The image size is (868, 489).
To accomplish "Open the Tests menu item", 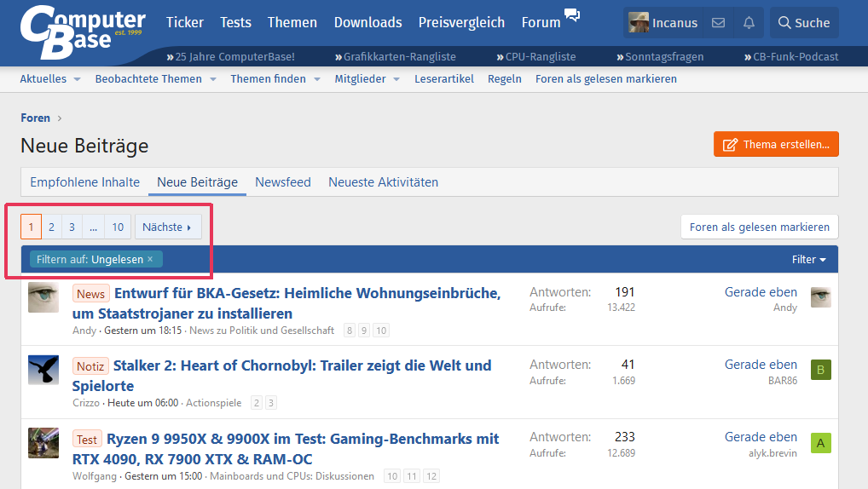I will (235, 23).
